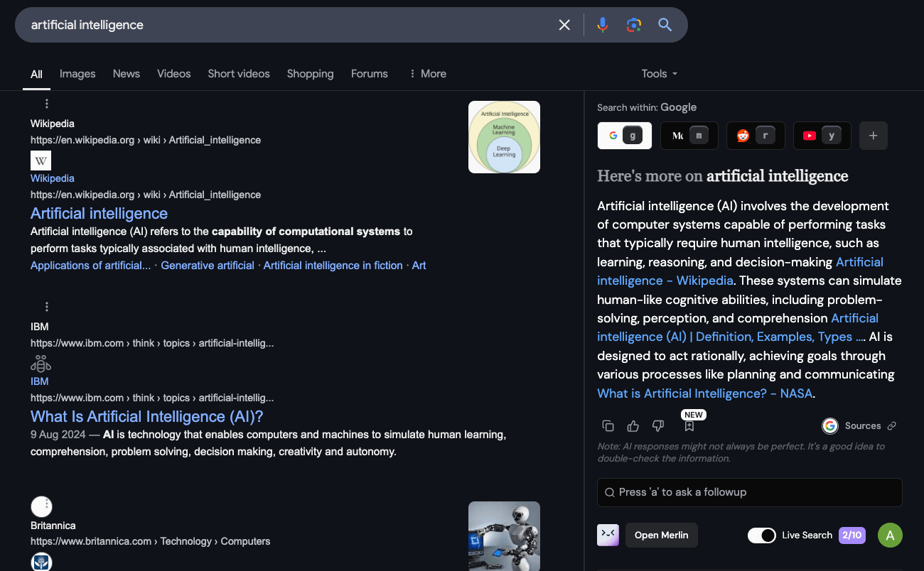The width and height of the screenshot is (924, 571).
Task: Select the Reddit search-within chip
Action: coord(756,136)
